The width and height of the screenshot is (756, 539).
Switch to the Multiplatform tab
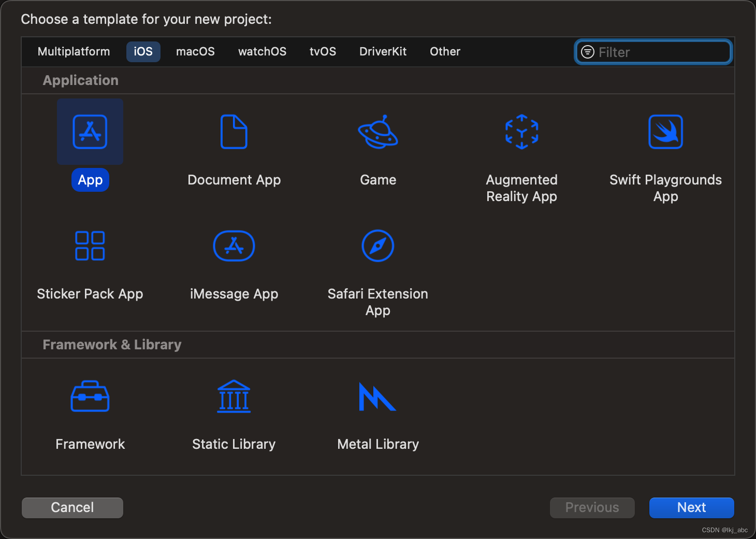(x=74, y=52)
